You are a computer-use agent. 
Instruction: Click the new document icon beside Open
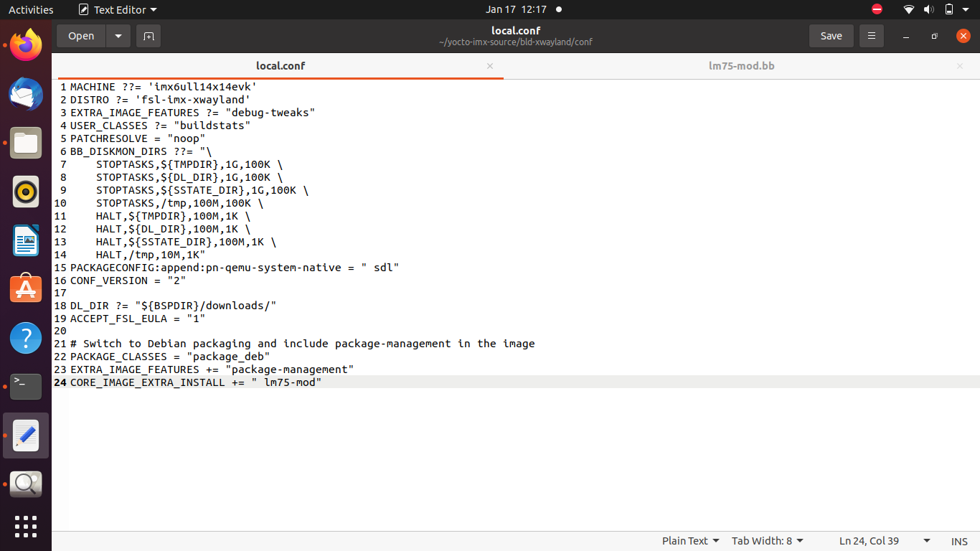pyautogui.click(x=149, y=36)
